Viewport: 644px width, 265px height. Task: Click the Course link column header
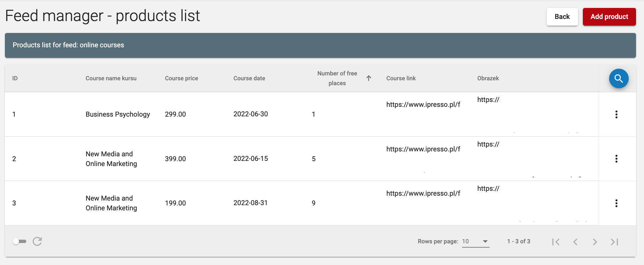pos(401,78)
